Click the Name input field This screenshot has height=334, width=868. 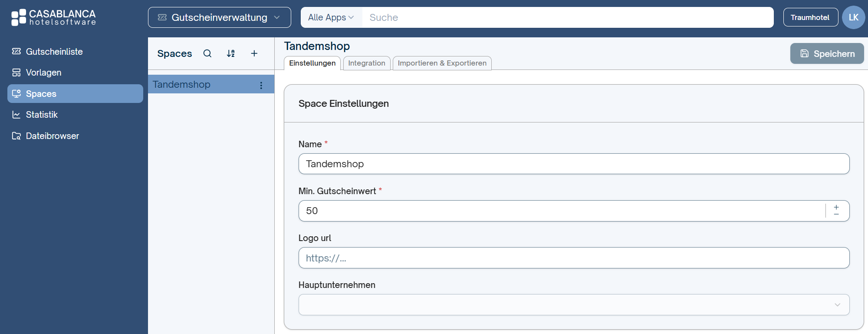[x=574, y=164]
